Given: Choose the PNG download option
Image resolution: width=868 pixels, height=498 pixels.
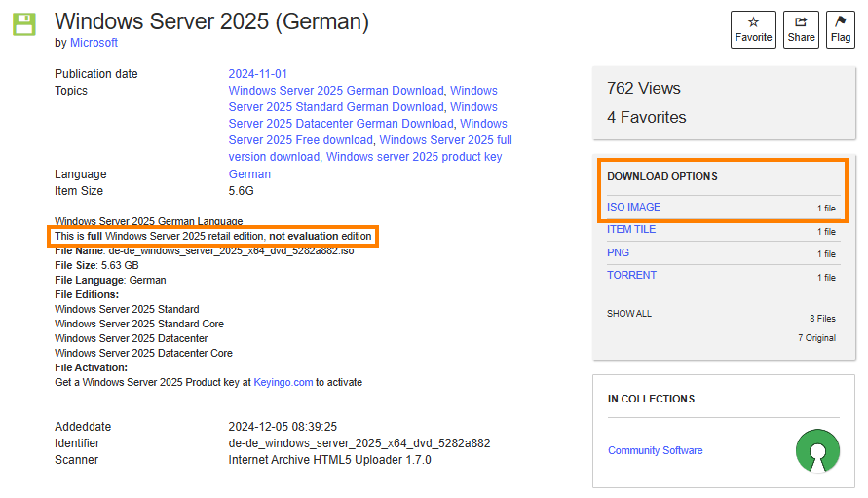Looking at the screenshot, I should [618, 252].
